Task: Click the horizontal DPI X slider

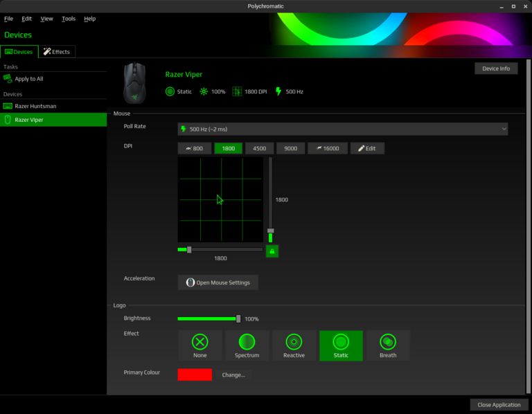Action: click(220, 249)
